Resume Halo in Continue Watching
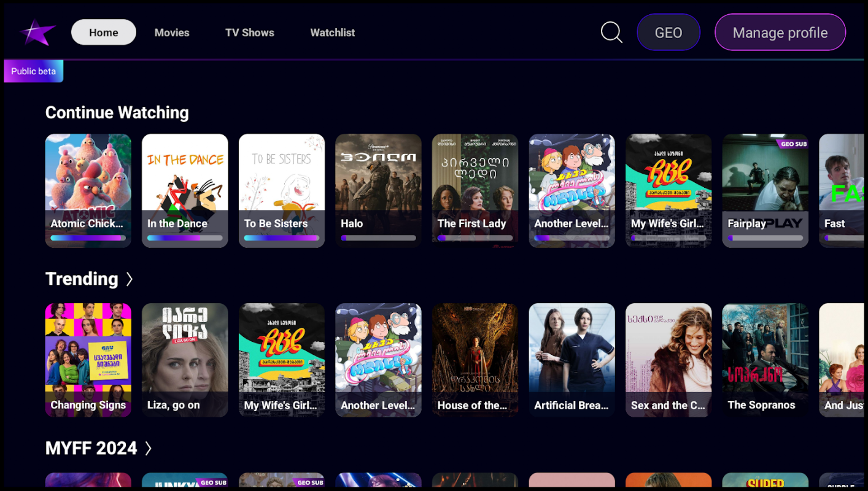The image size is (868, 491). click(x=378, y=191)
